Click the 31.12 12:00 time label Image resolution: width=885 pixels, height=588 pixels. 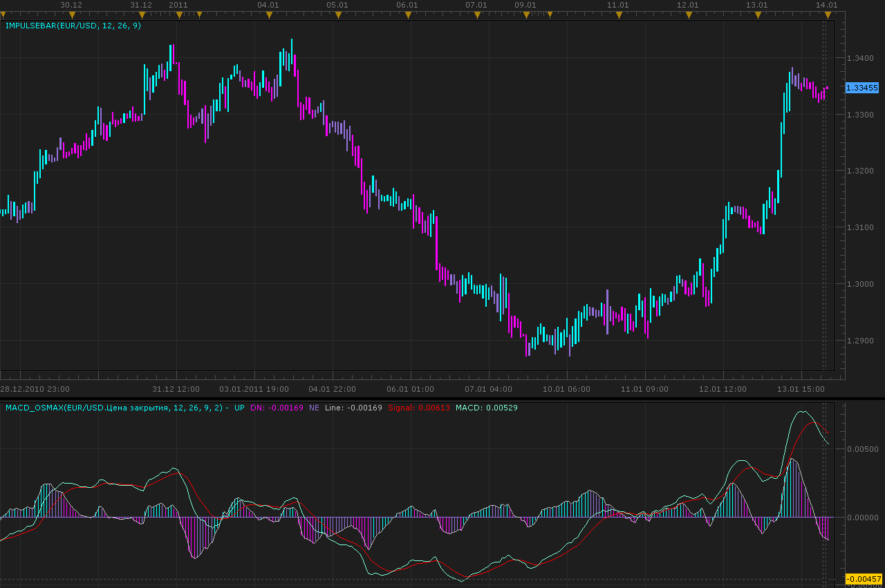click(x=176, y=389)
